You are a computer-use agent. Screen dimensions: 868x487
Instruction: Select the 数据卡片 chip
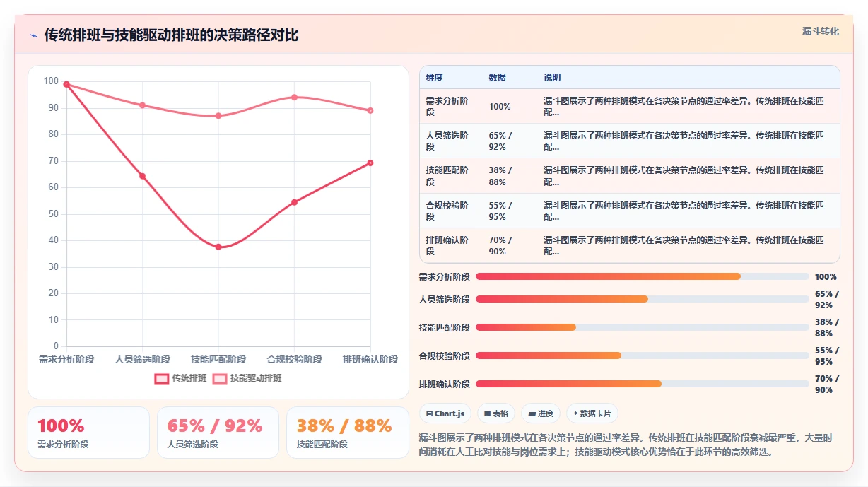592,413
